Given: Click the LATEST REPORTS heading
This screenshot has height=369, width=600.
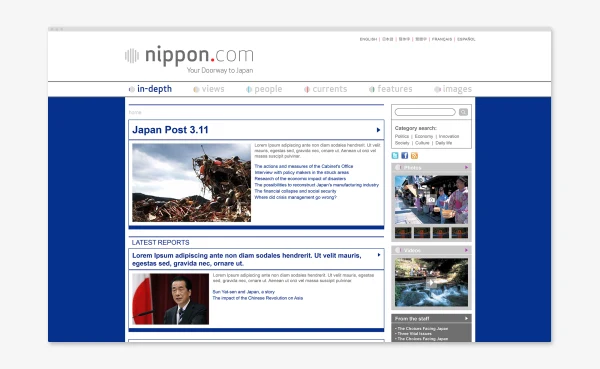Looking at the screenshot, I should [160, 243].
